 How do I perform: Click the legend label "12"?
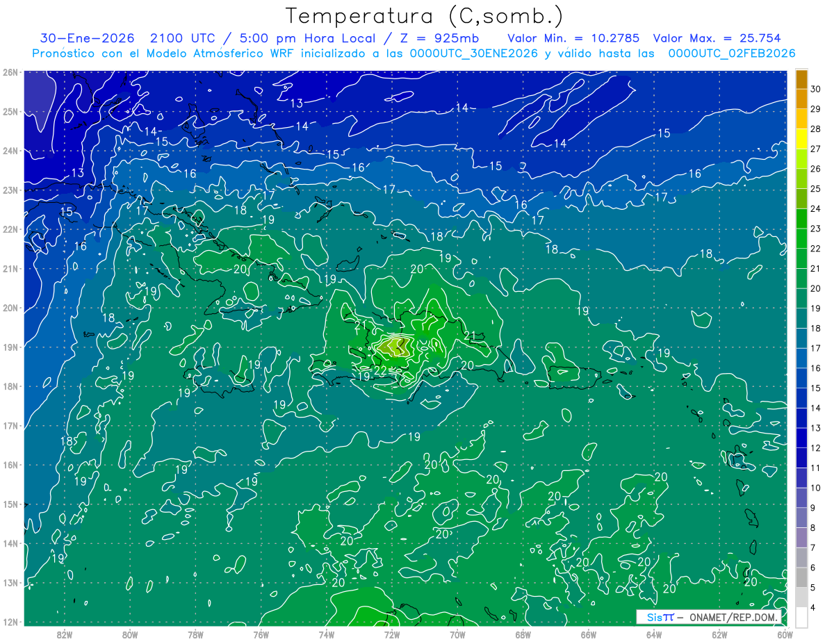(x=816, y=447)
